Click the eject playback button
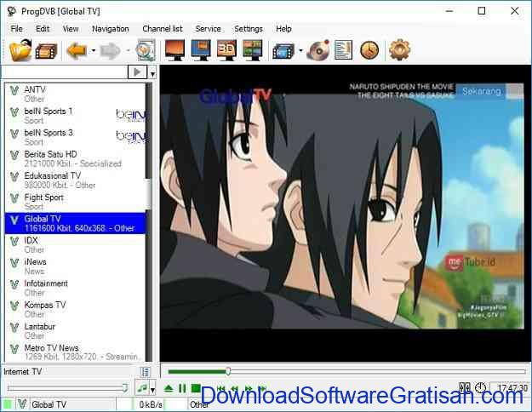The height and width of the screenshot is (412, 532). click(x=169, y=388)
